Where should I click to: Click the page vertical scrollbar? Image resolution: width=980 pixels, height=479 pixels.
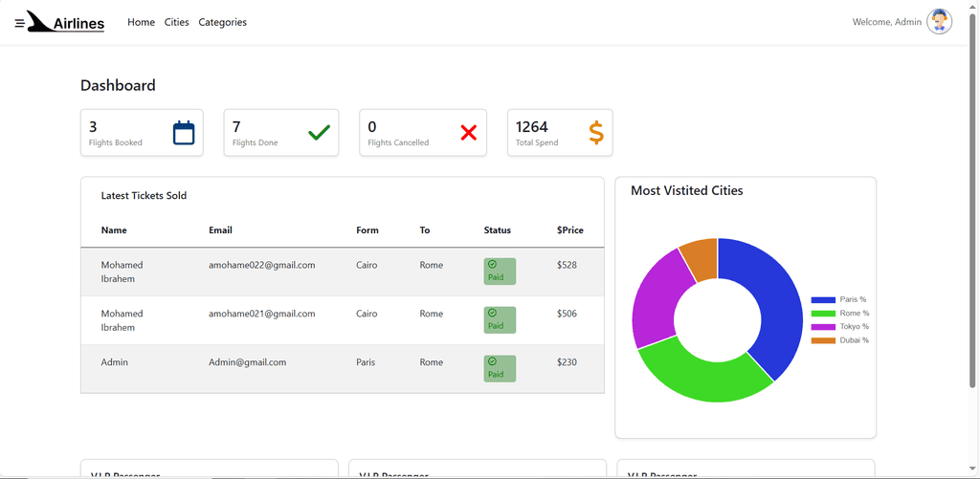(x=973, y=191)
